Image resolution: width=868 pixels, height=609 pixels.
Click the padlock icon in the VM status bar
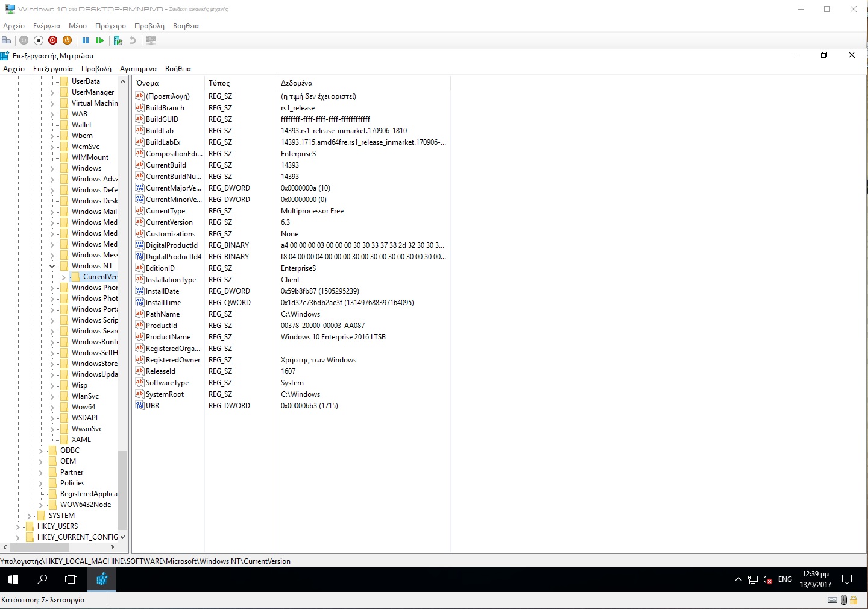click(854, 600)
